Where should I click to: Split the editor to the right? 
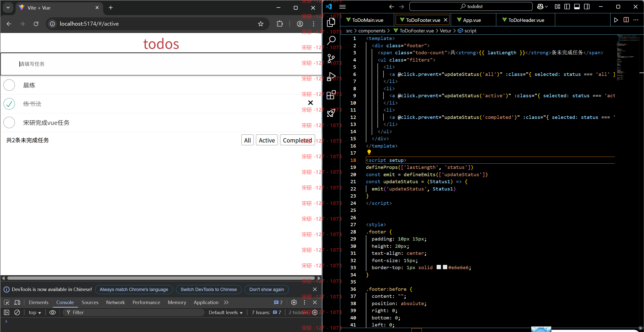[626, 20]
